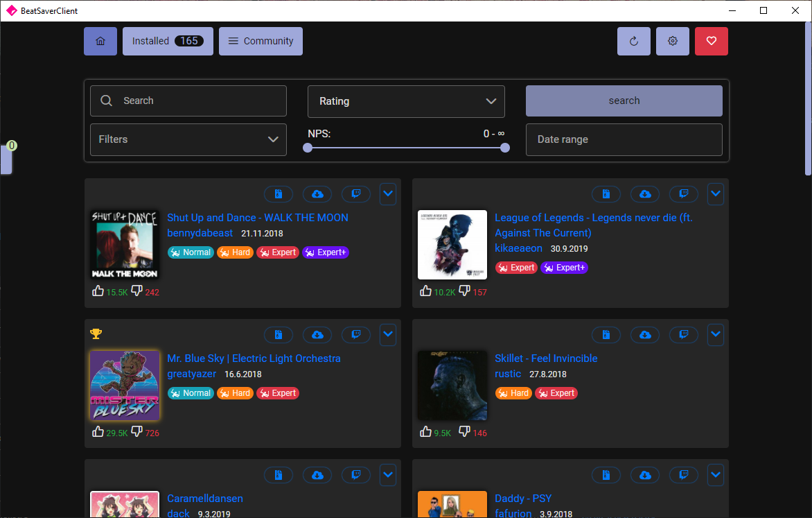Download Legends never die map
The image size is (812, 518).
point(645,194)
